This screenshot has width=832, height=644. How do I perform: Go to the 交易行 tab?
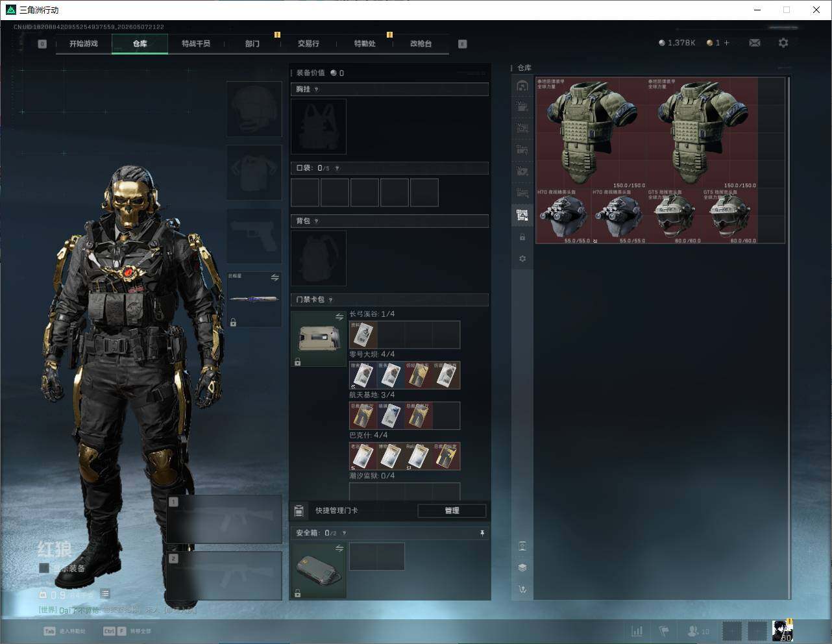[308, 43]
